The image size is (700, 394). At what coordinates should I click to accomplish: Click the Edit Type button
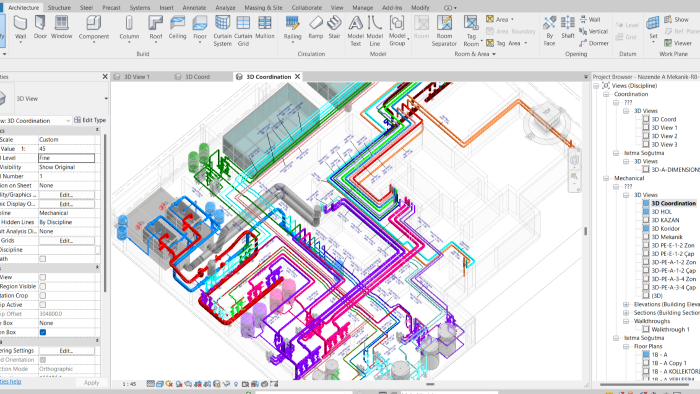pos(90,120)
